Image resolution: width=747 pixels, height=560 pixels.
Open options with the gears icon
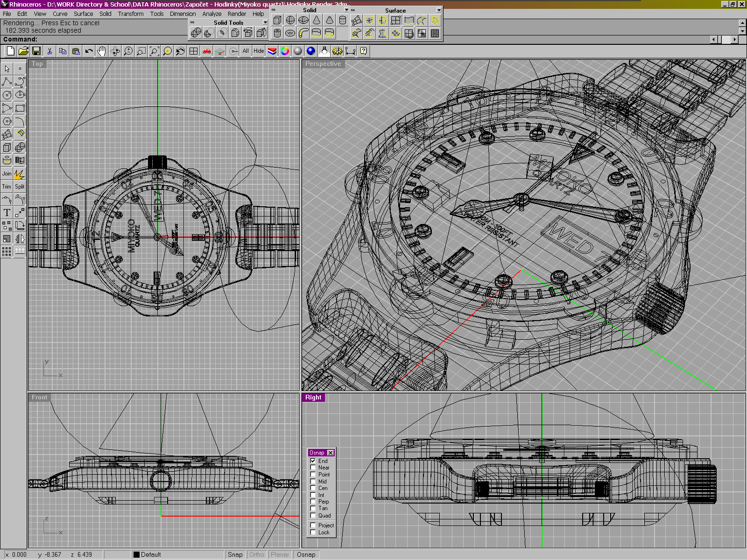(337, 51)
